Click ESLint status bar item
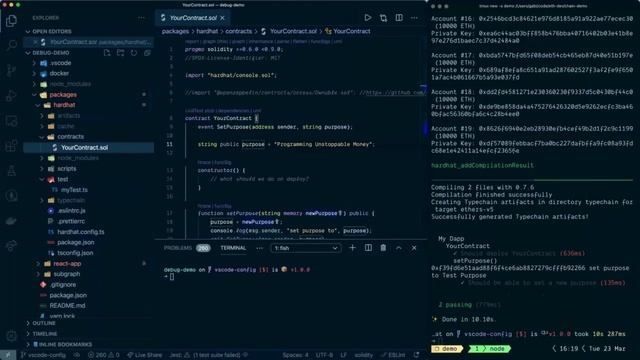The height and width of the screenshot is (360, 640). click(393, 355)
